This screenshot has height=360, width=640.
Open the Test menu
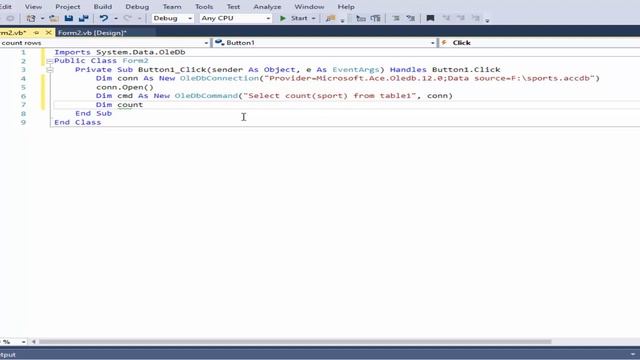pyautogui.click(x=233, y=7)
